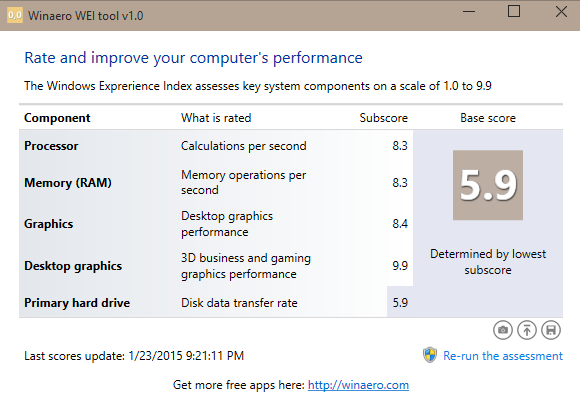Click the Base score column header
The image size is (580, 395).
click(x=488, y=118)
